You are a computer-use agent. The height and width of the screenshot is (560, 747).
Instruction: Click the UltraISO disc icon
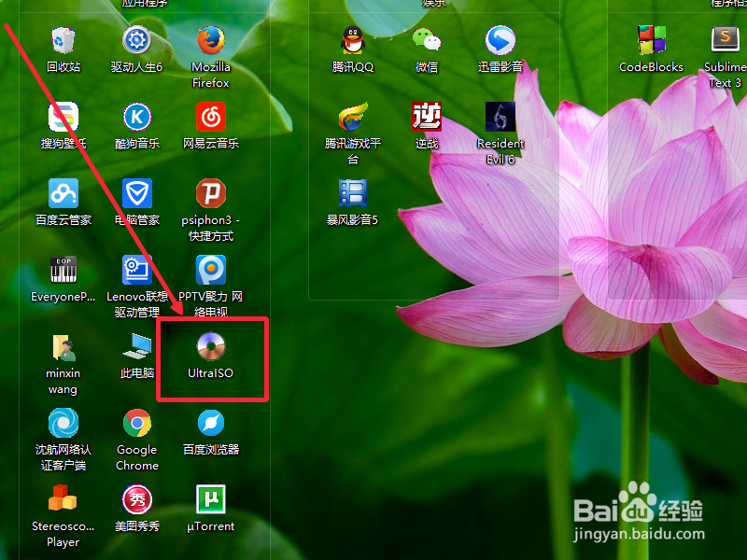[211, 346]
